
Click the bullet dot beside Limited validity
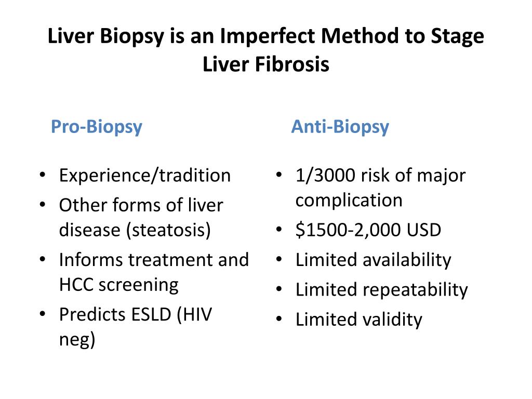coord(279,319)
